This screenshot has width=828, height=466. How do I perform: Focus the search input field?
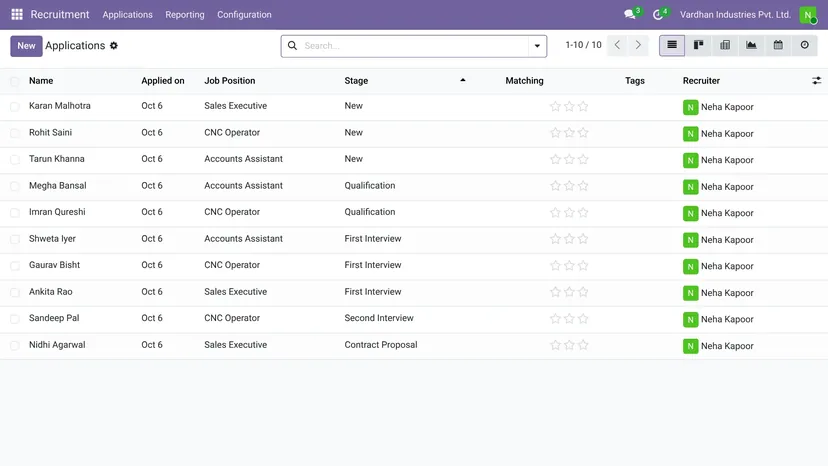pos(415,46)
